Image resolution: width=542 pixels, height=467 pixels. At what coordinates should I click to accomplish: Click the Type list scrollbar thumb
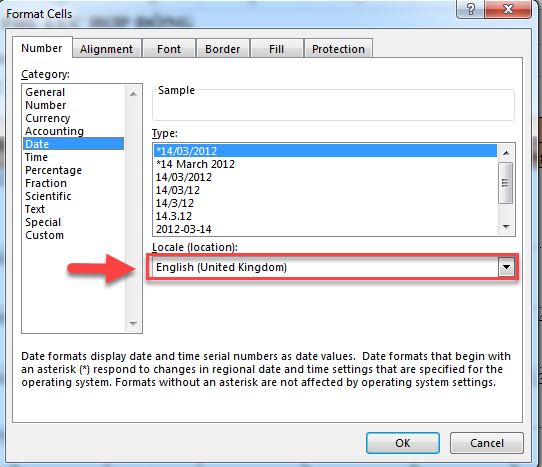point(506,183)
